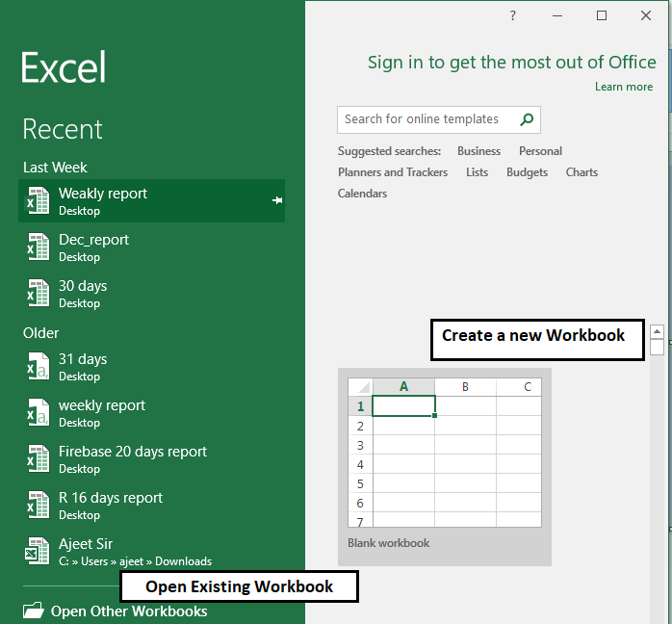Click the Learn more link
Screen dimensions: 672x624
624,87
